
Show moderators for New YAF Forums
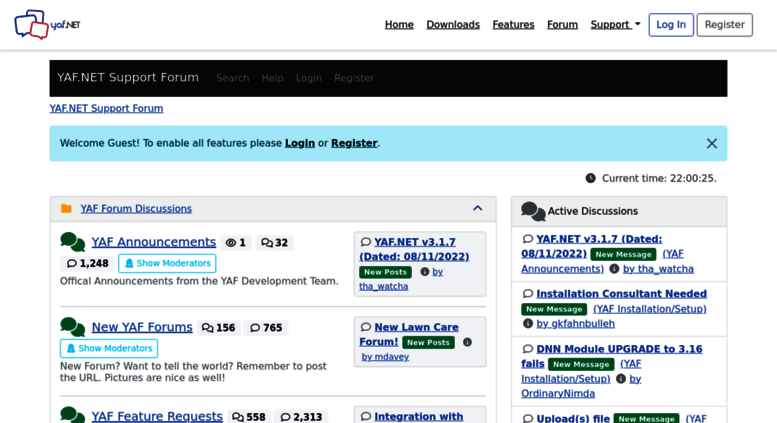pos(109,348)
